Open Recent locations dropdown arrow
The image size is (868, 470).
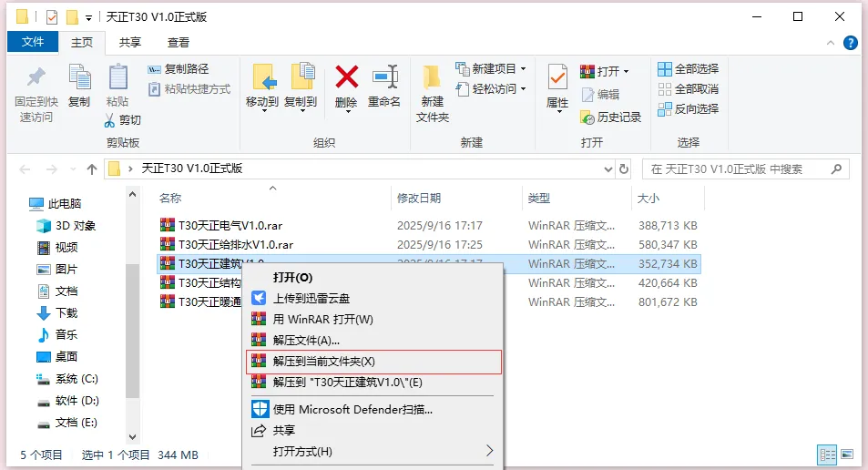[x=73, y=169]
